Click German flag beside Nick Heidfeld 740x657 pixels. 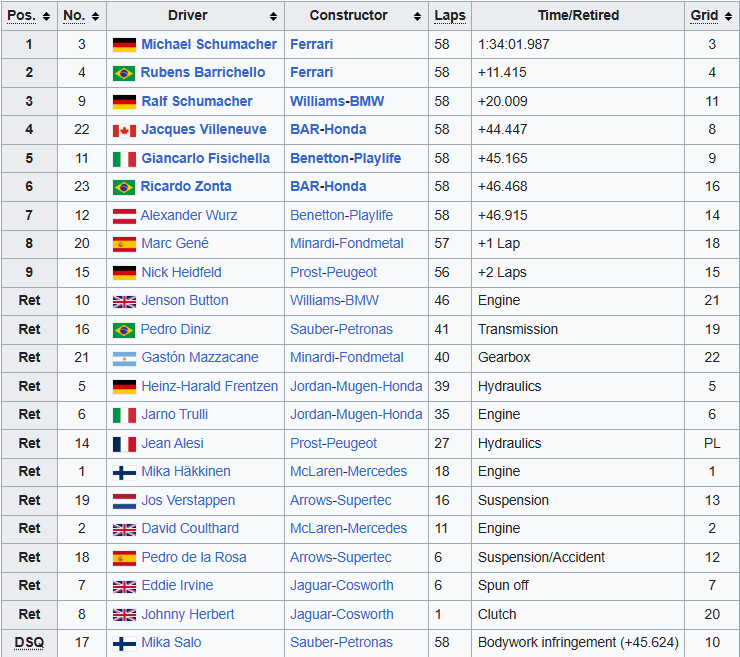(x=125, y=273)
